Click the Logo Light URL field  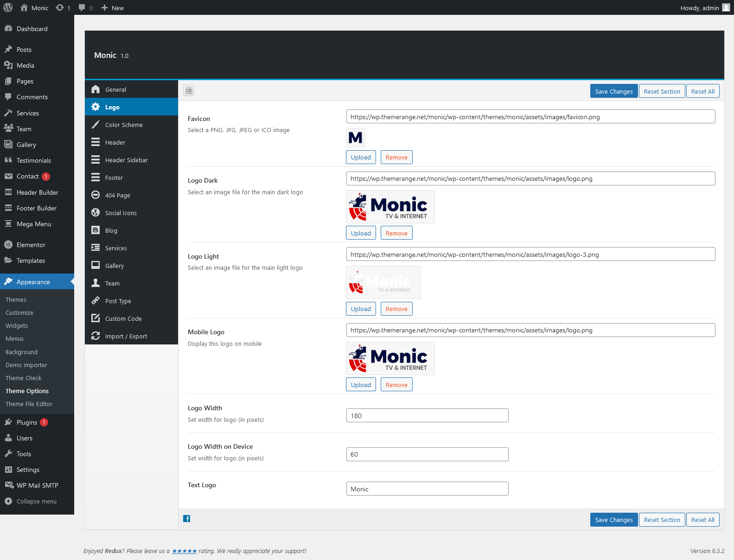[x=530, y=255]
